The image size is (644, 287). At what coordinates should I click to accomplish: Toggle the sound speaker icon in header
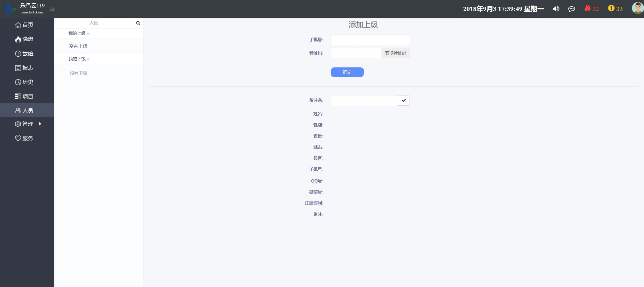(556, 9)
